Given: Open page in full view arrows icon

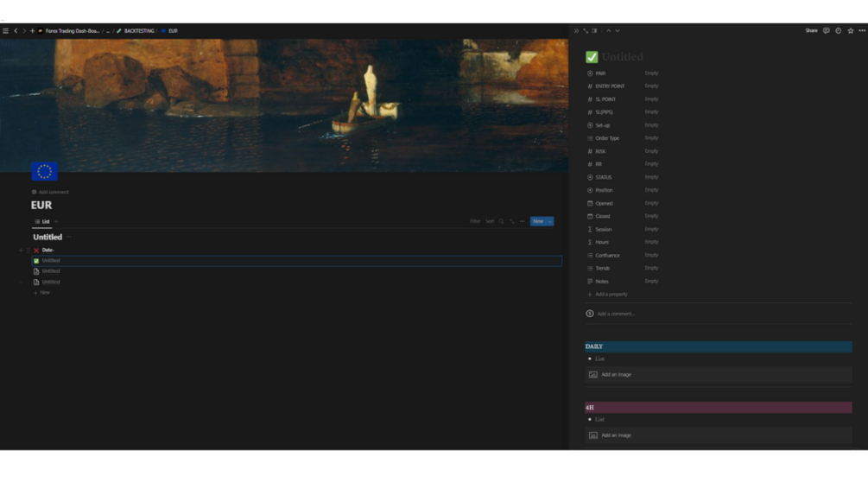Looking at the screenshot, I should click(586, 31).
